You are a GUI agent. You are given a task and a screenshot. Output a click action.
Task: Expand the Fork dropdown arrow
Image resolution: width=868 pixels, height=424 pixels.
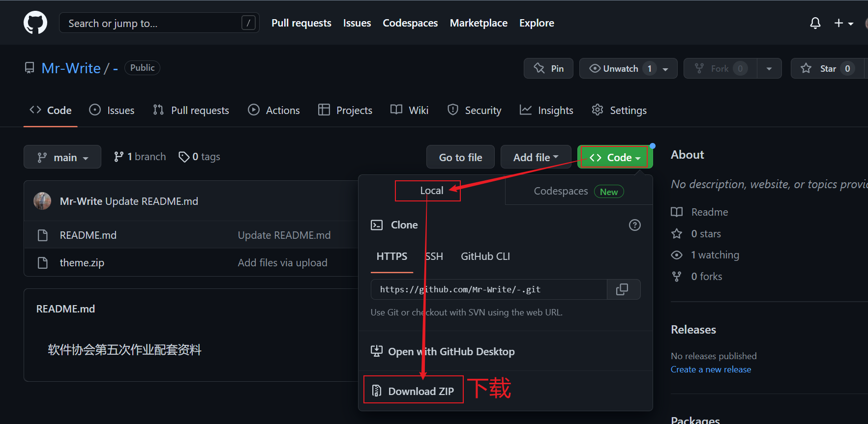[x=769, y=69]
